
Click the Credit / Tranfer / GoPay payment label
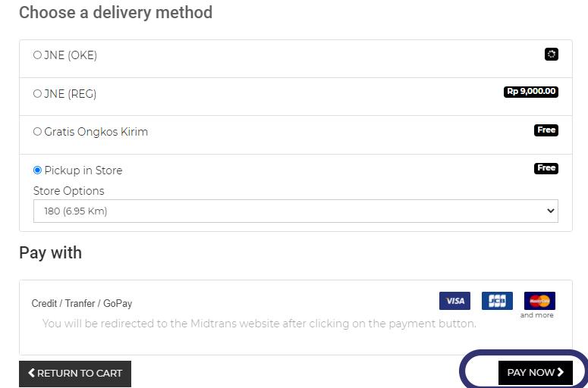click(x=82, y=304)
